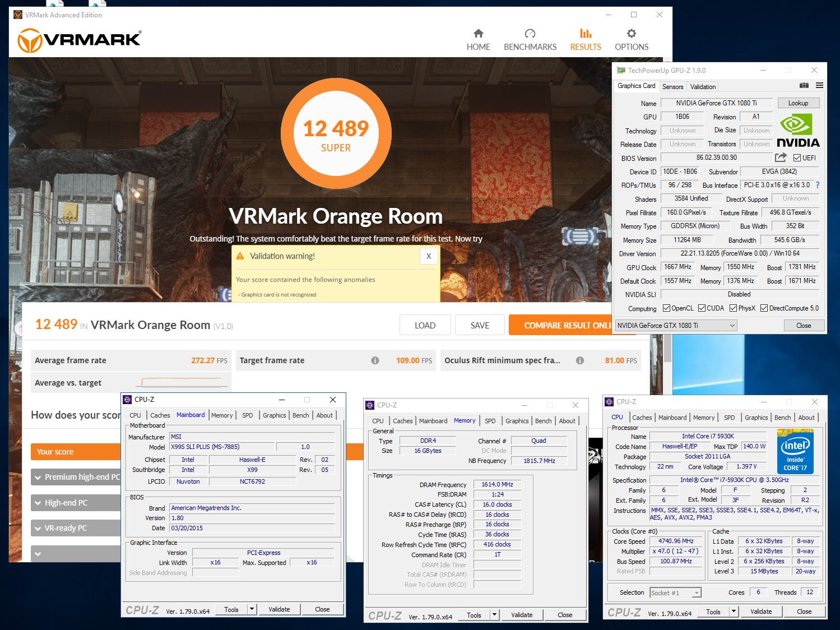This screenshot has height=630, width=840.
Task: Open the Memory tab in CPU-Z CPU window
Action: [x=704, y=418]
